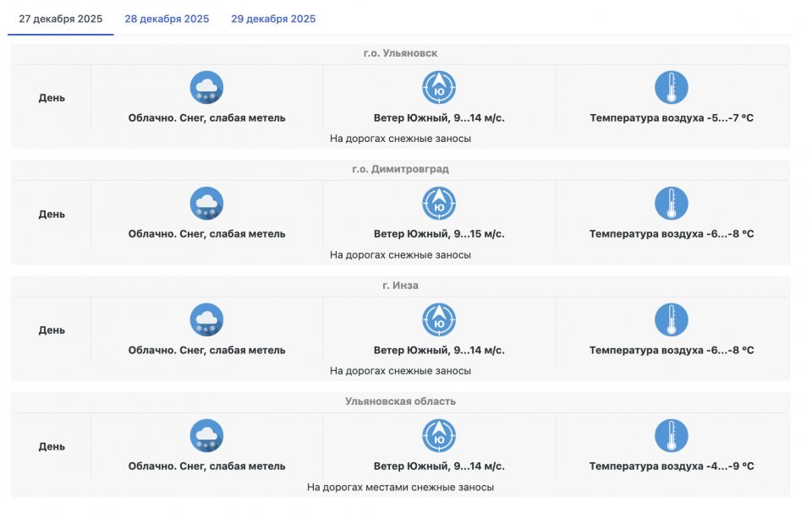Click the Ульяновская область section header
The height and width of the screenshot is (513, 812).
point(400,401)
